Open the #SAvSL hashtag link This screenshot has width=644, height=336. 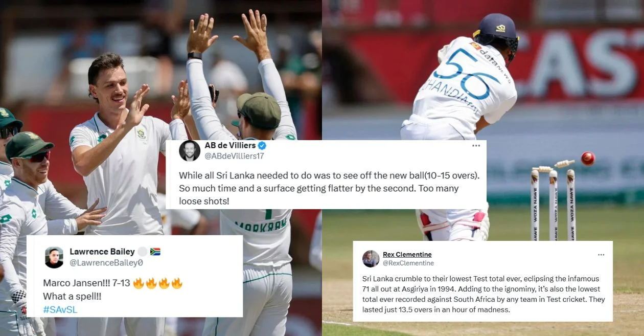click(60, 309)
